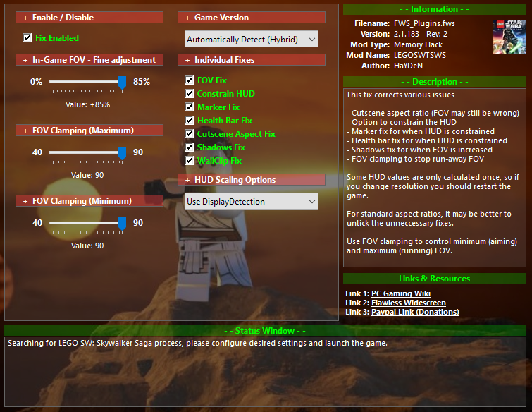Click the Description panel header
Viewport: 532px width, 412px height.
click(x=435, y=82)
